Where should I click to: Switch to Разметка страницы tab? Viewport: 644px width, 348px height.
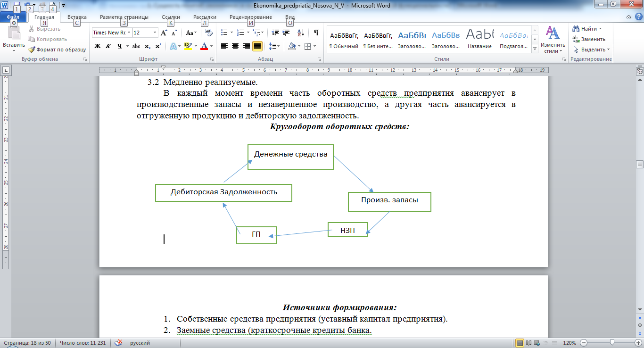click(x=124, y=17)
